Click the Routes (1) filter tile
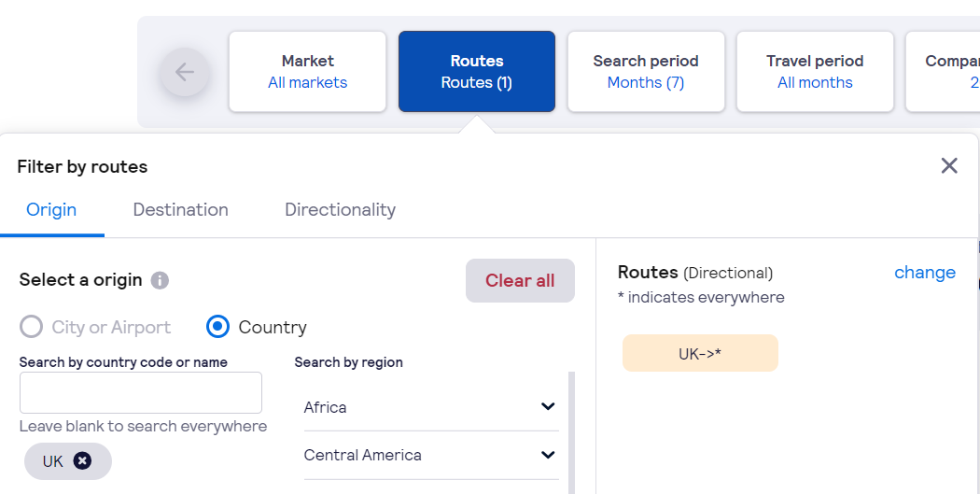The image size is (980, 494). point(477,71)
